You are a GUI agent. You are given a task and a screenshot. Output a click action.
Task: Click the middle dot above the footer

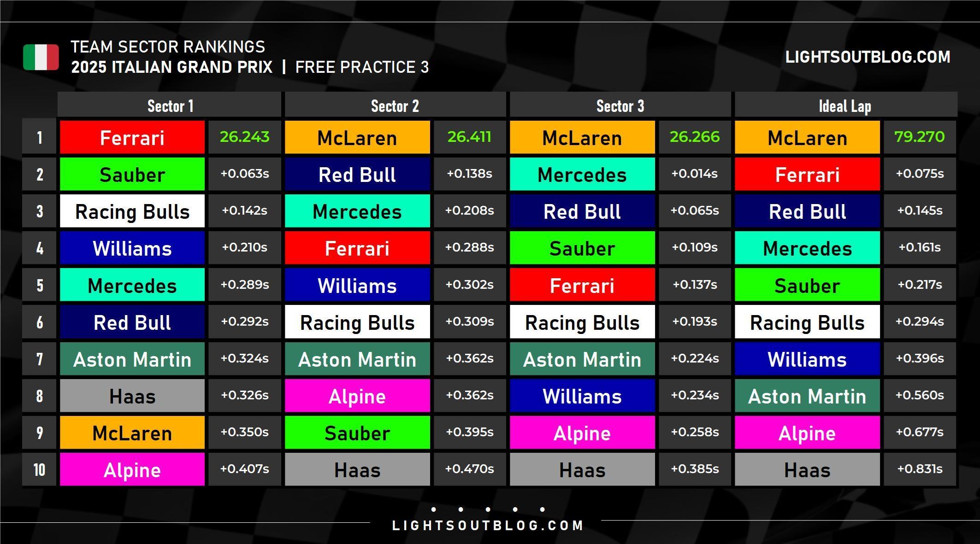click(488, 509)
